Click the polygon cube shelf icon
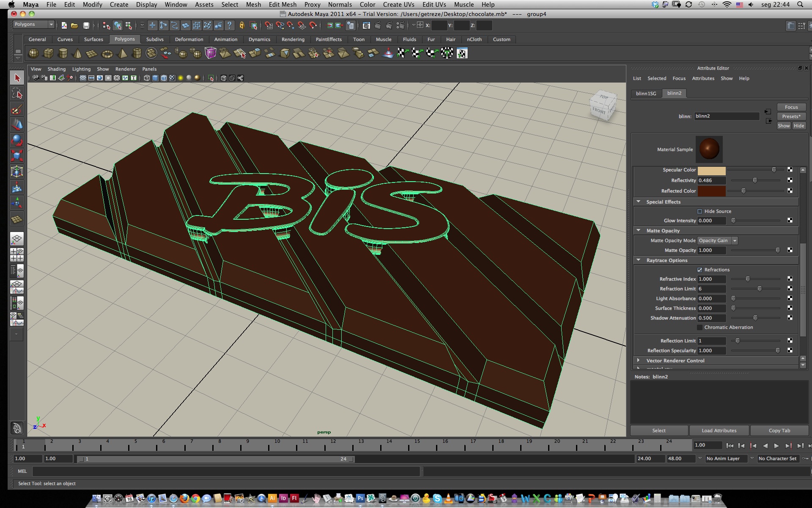Image resolution: width=812 pixels, height=508 pixels. pyautogui.click(x=48, y=53)
